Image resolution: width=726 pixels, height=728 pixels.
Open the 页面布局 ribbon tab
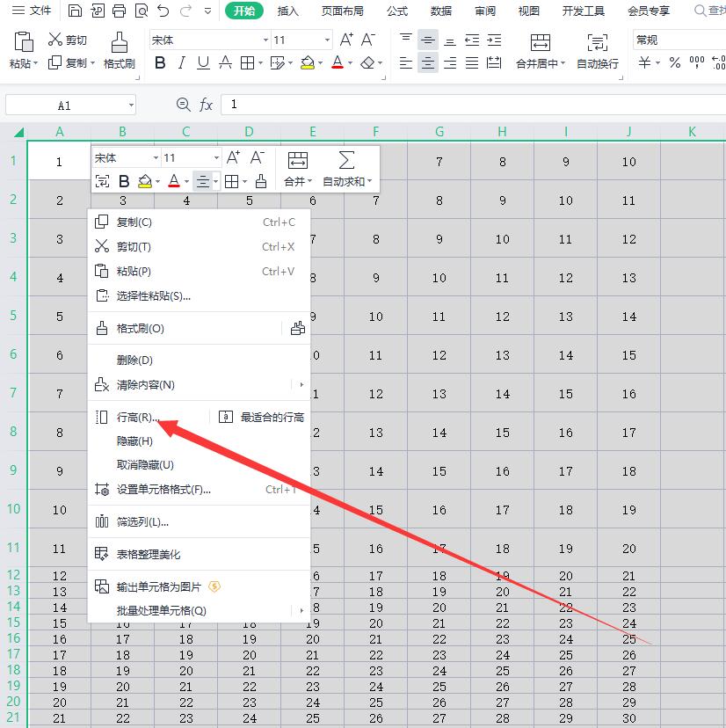coord(342,11)
